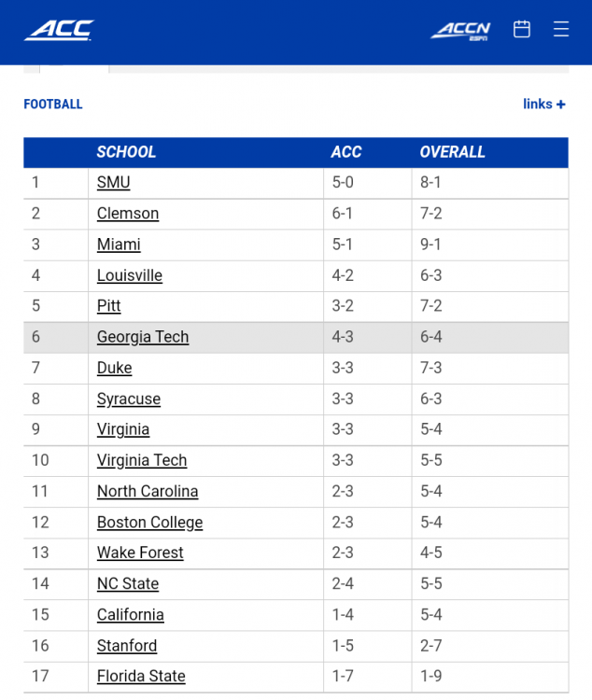Visit the Duke team link
The height and width of the screenshot is (700, 592).
click(114, 368)
